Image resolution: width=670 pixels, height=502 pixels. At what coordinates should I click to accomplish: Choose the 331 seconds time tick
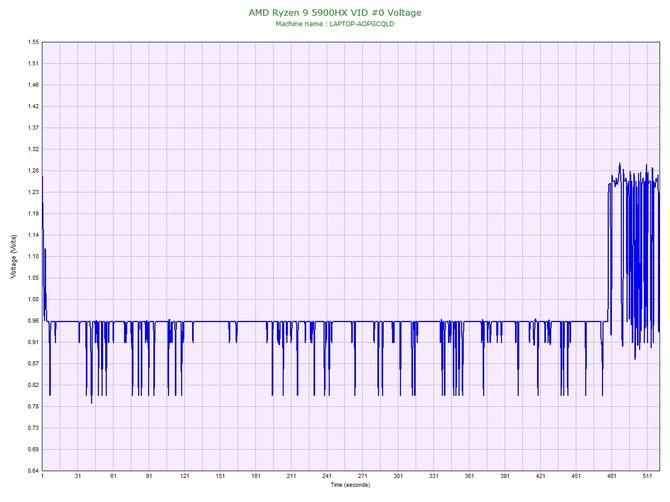point(434,476)
